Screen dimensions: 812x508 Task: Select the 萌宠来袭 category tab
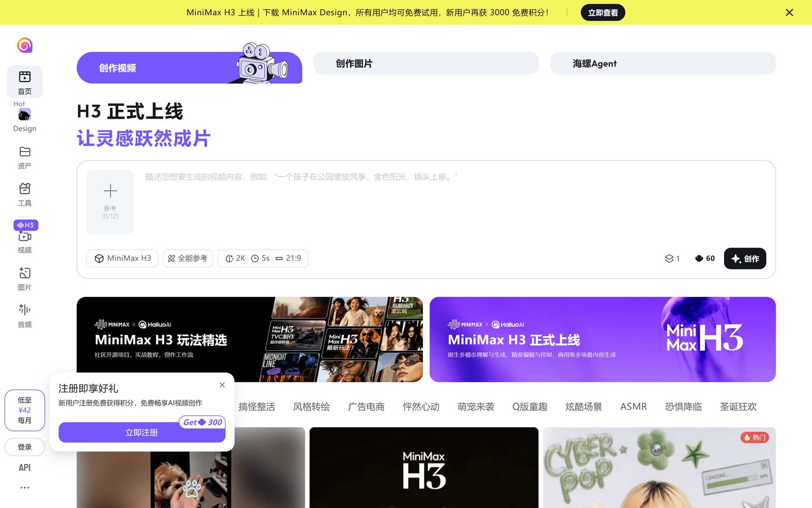tap(476, 407)
